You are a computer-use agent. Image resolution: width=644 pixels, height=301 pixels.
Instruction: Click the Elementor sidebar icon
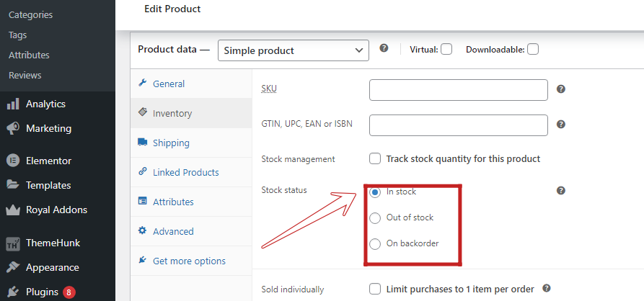coord(12,161)
